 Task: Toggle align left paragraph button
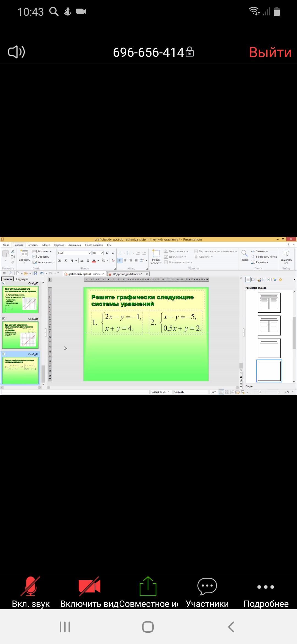[120, 260]
